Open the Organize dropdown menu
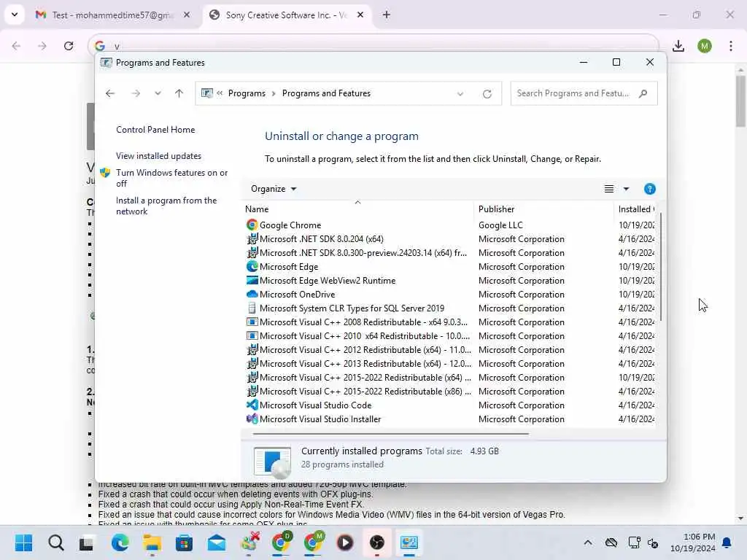The image size is (747, 560). 274,189
